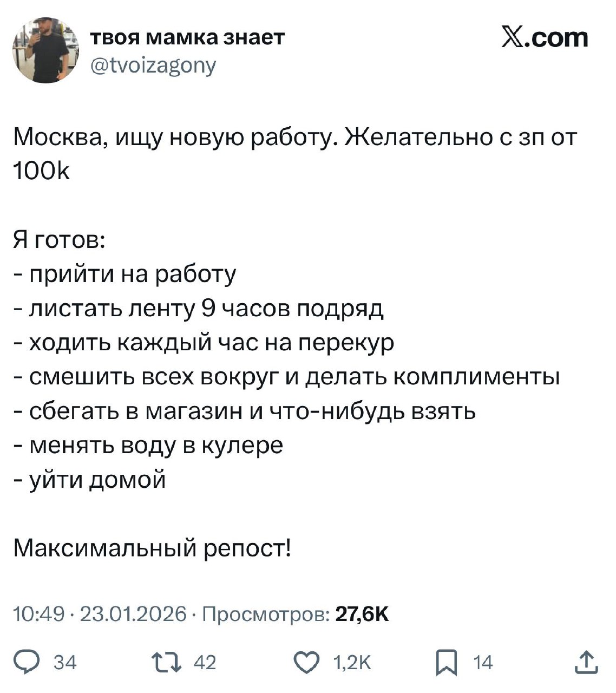Click the 1,2K likes count
Image resolution: width=616 pixels, height=693 pixels.
tap(352, 662)
